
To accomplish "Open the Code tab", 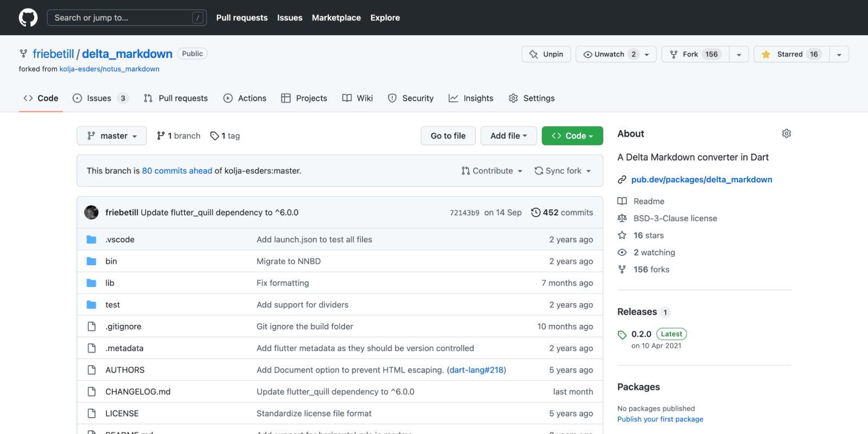I will pos(41,98).
